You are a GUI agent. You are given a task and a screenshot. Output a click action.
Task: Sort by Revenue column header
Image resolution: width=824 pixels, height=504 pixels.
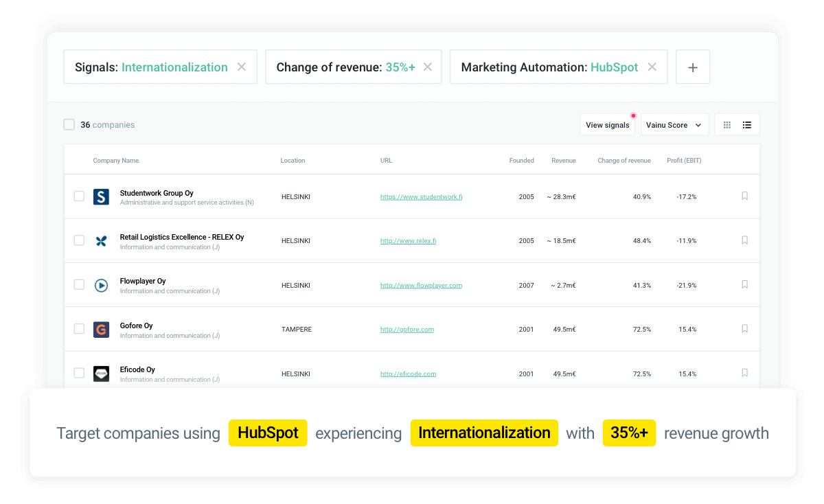pyautogui.click(x=563, y=161)
